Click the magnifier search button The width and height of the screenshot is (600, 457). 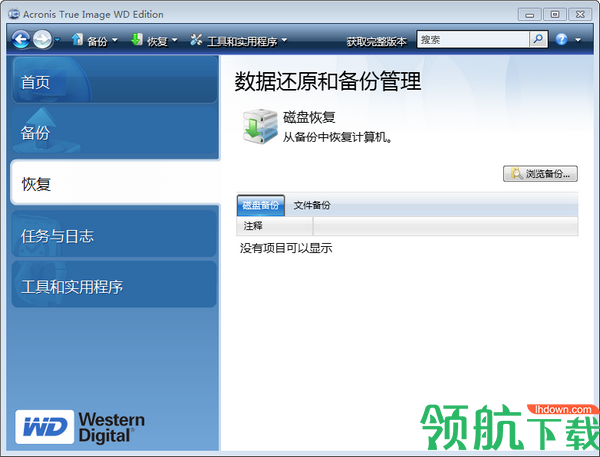tap(538, 39)
